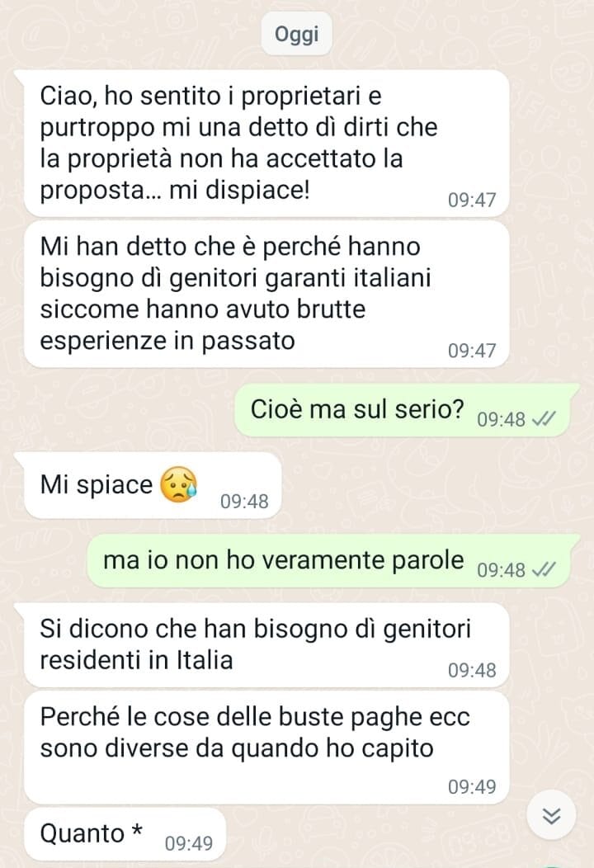Tap the 09:47 timestamp on first message

point(472,200)
